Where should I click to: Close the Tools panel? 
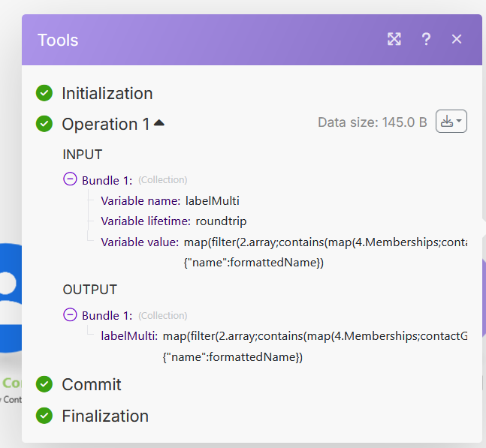457,39
